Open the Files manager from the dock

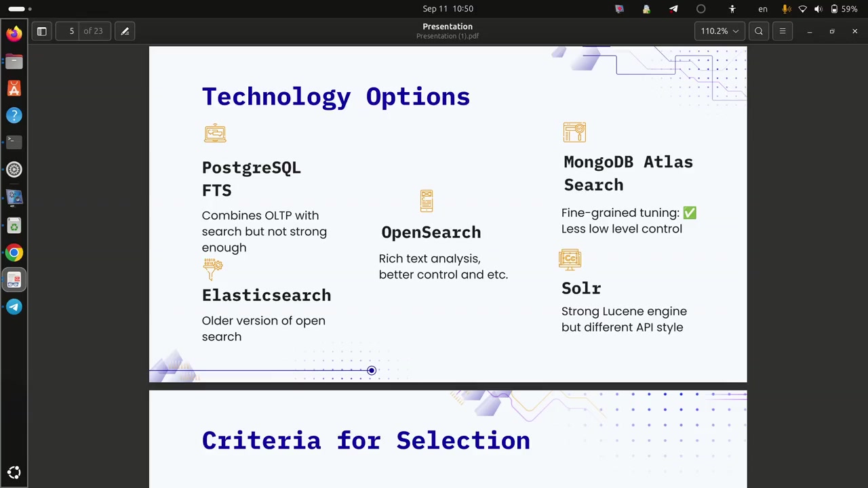point(14,61)
